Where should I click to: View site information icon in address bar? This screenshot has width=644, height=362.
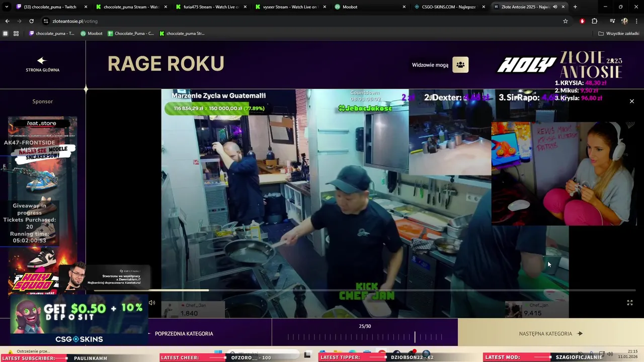(46, 21)
